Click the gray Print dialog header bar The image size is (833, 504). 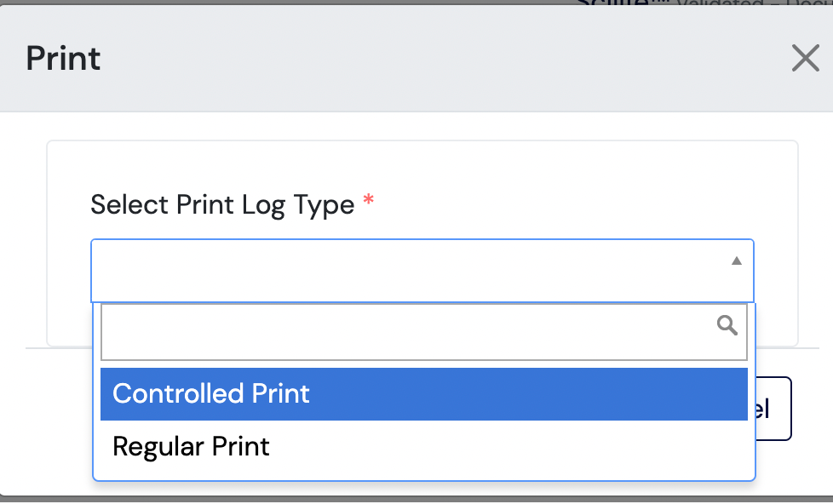click(x=416, y=58)
